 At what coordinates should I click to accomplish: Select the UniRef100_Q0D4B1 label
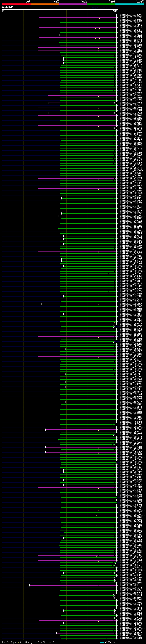click(x=131, y=70)
